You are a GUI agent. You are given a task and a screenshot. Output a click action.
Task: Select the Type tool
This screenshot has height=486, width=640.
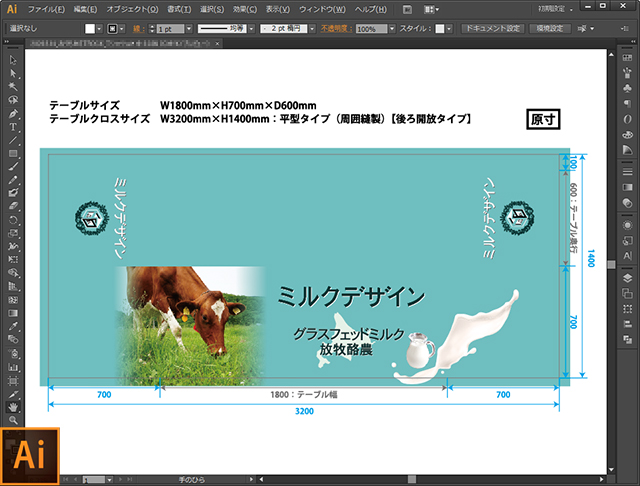pos(13,127)
